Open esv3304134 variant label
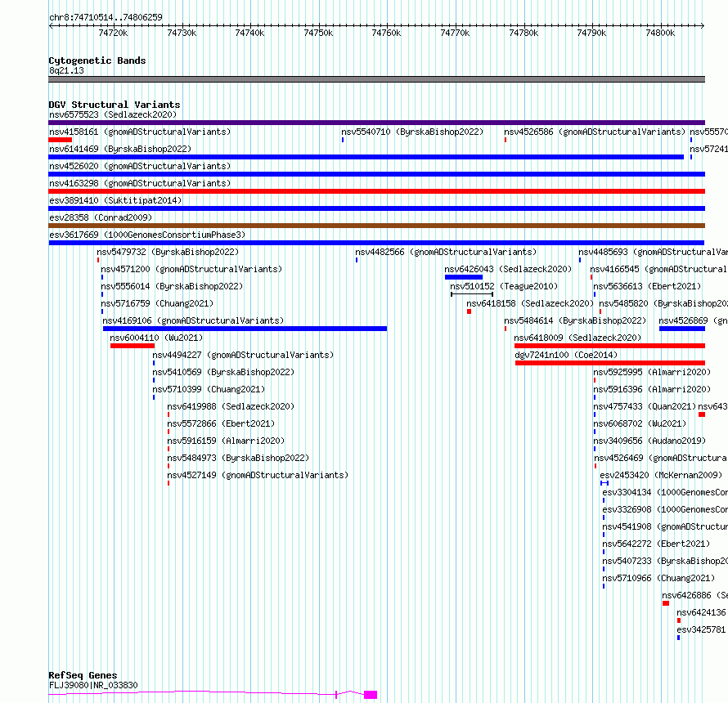 pyautogui.click(x=665, y=492)
